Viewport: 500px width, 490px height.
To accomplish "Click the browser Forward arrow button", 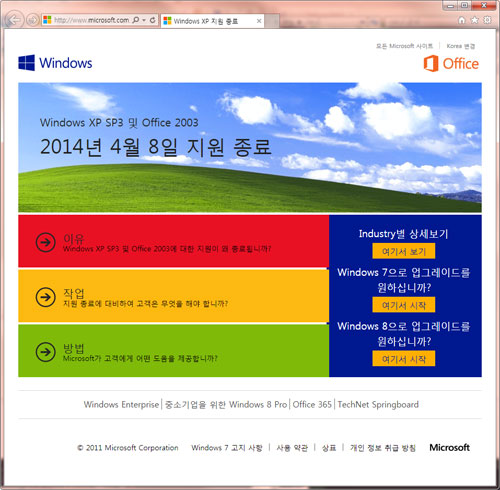I will coord(32,20).
